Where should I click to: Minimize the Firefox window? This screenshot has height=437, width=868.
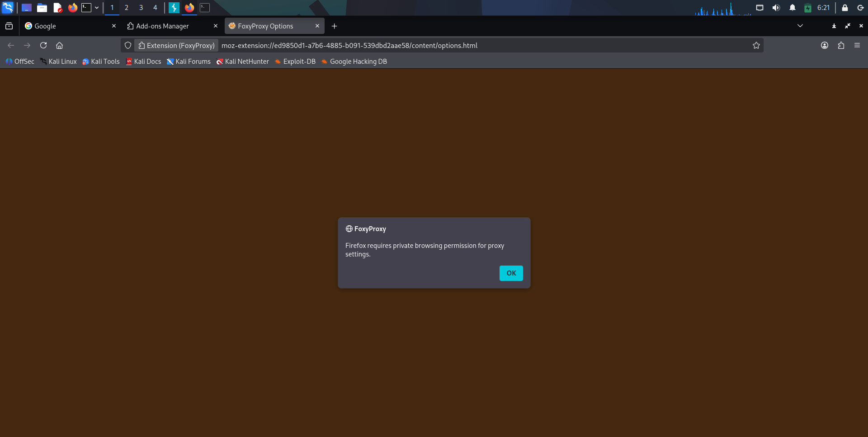pos(834,26)
